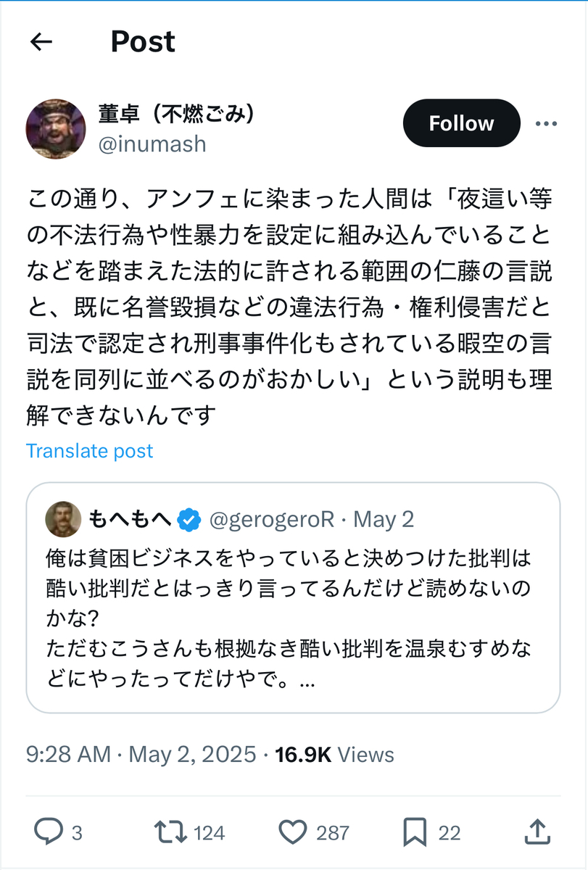Click the verified badge on quoted post
This screenshot has height=870, width=588.
(189, 519)
